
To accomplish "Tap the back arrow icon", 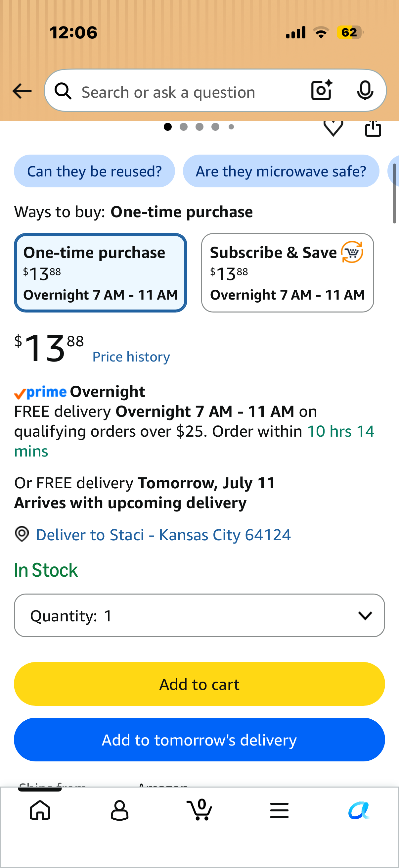I will coord(22,91).
